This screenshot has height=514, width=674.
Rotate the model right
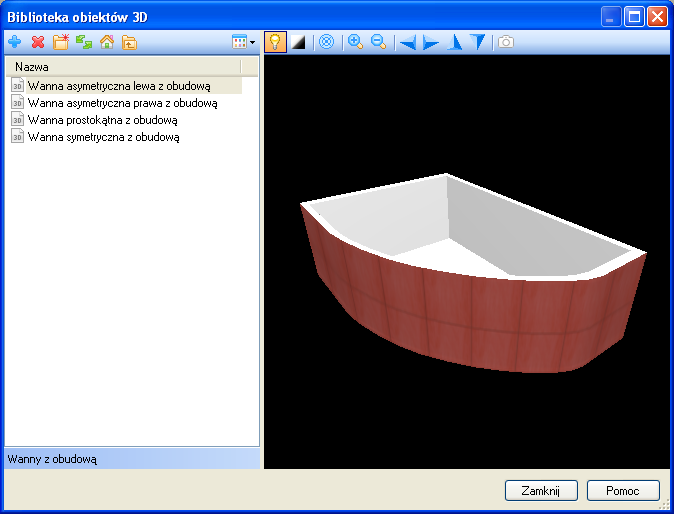(x=431, y=42)
